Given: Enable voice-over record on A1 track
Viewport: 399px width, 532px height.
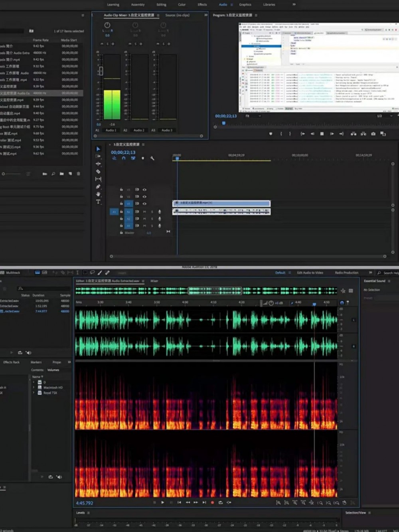Looking at the screenshot, I should tap(160, 212).
